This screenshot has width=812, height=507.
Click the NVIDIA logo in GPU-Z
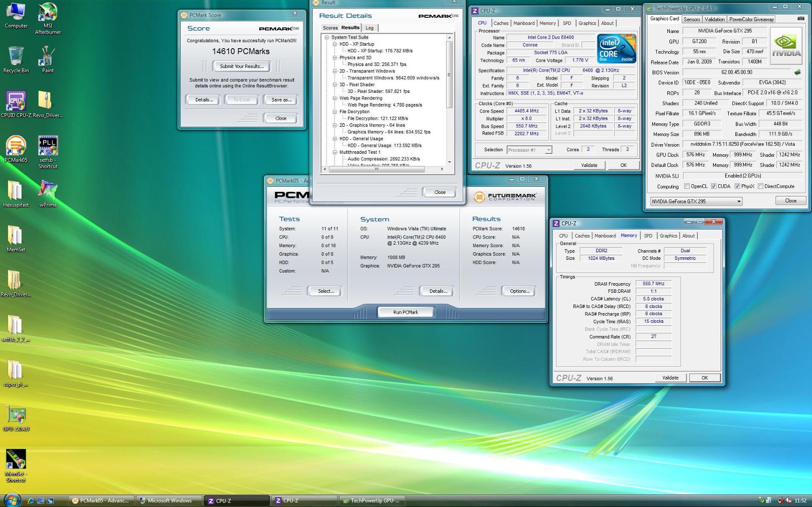(x=786, y=46)
